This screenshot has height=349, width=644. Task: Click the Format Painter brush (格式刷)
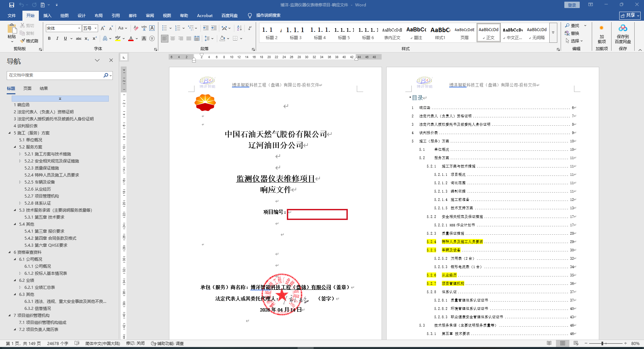pyautogui.click(x=29, y=41)
